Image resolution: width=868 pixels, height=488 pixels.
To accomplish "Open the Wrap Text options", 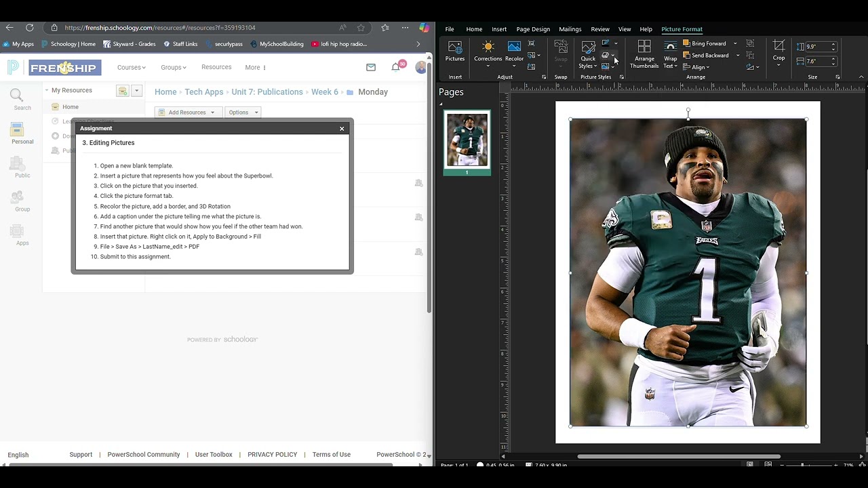I will tap(670, 54).
